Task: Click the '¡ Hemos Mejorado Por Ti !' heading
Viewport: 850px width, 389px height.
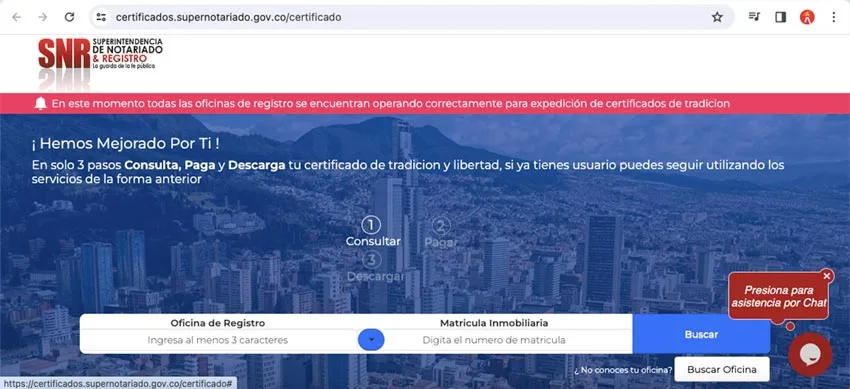Action: [126, 144]
